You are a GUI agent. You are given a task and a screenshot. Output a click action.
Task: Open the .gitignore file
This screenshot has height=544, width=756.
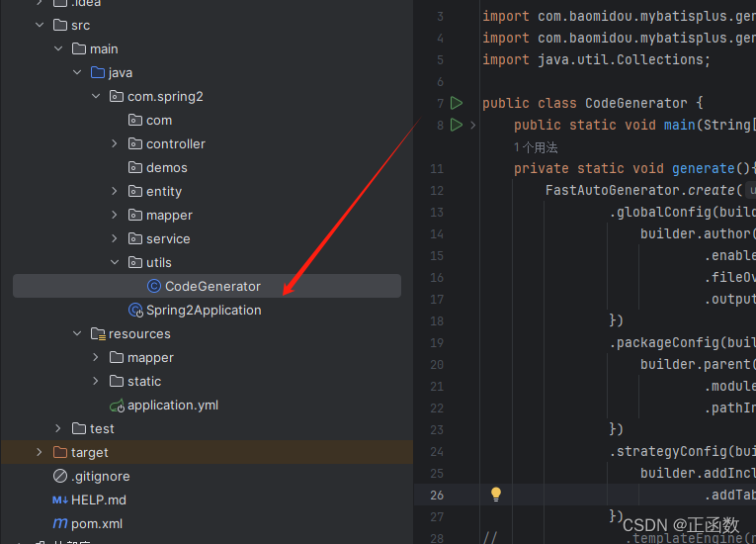(100, 477)
